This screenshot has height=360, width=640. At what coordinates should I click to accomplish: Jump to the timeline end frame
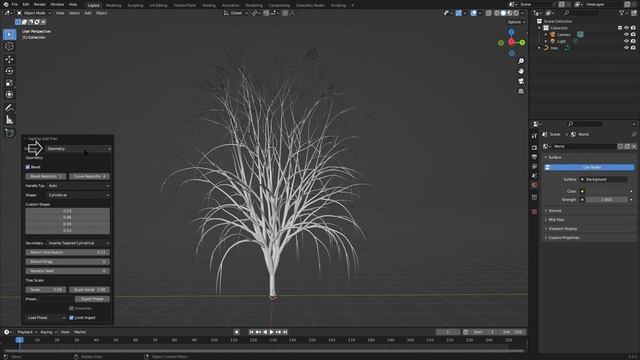(x=285, y=332)
